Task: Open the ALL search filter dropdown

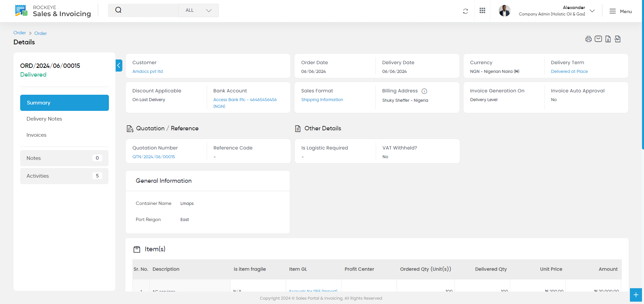Action: click(199, 10)
